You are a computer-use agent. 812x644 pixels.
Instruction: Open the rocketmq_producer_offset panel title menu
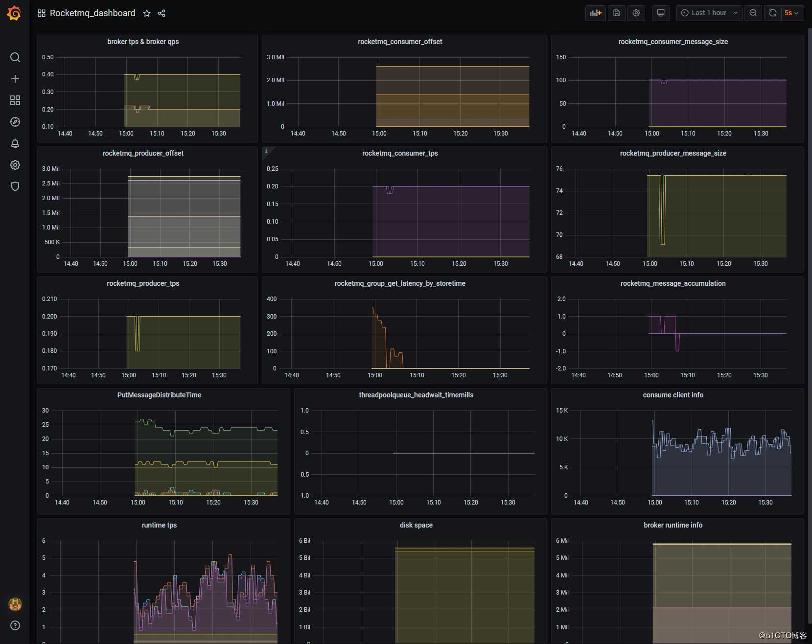[143, 153]
